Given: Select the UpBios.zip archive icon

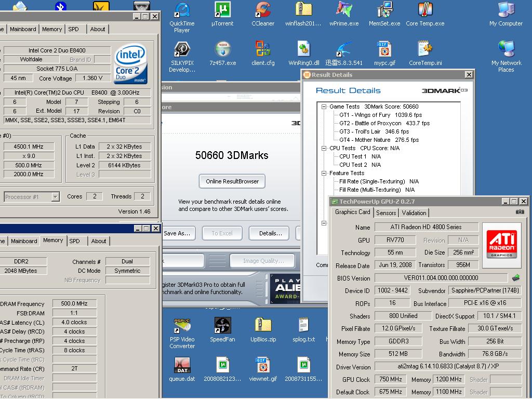Looking at the screenshot, I should tap(263, 326).
